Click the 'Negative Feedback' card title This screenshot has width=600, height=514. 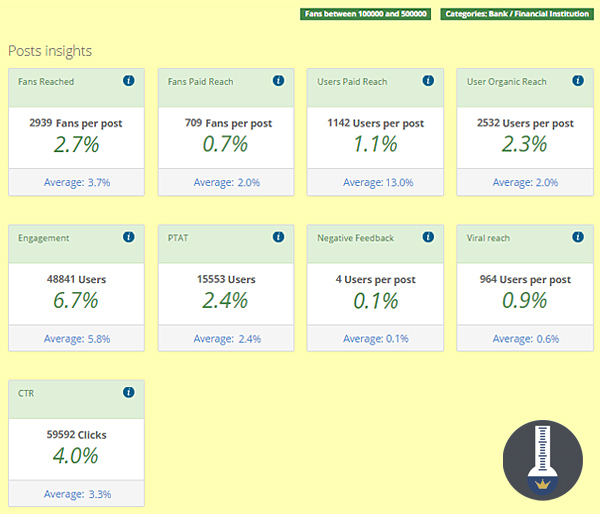[x=355, y=238]
